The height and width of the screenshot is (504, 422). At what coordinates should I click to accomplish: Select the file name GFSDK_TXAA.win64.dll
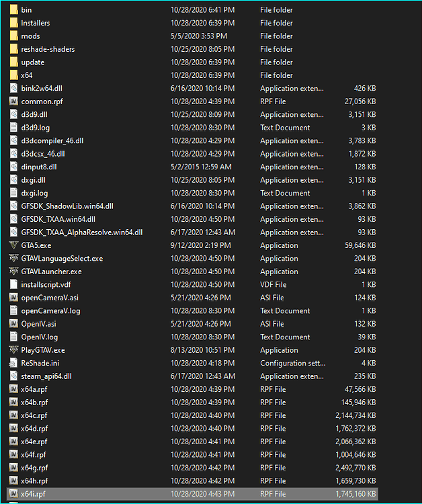[58, 219]
